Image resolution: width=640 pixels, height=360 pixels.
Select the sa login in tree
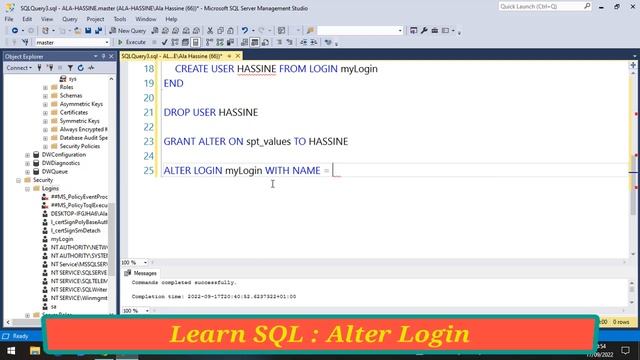[x=53, y=307]
